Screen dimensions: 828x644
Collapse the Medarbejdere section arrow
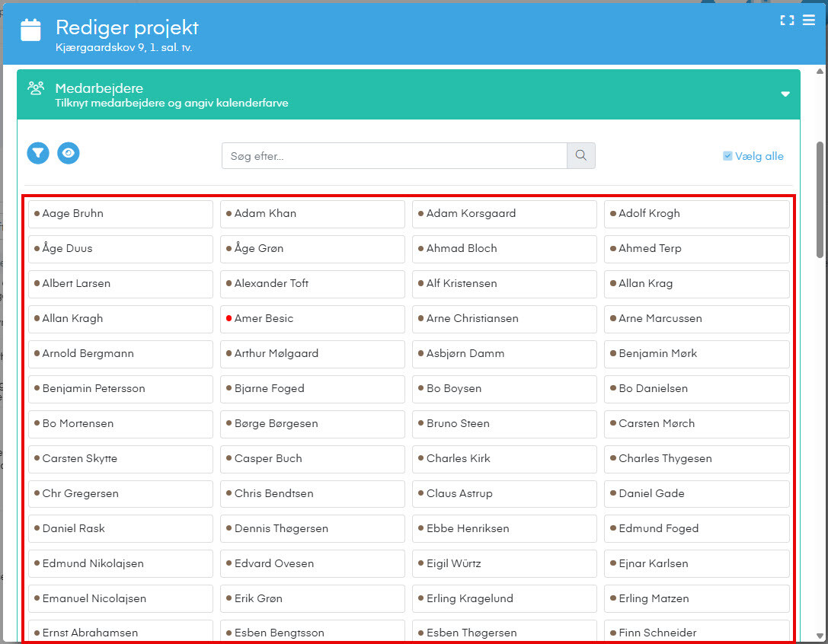785,94
